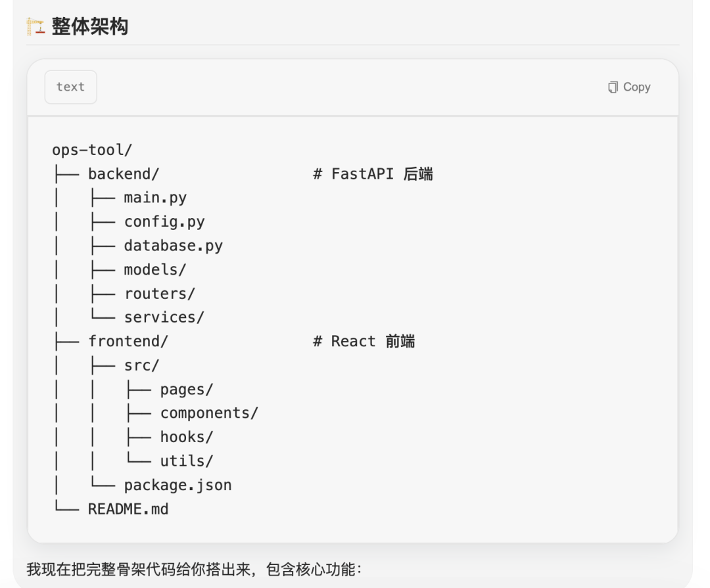Click the Copy button to copy the code
710x588 pixels.
point(628,86)
